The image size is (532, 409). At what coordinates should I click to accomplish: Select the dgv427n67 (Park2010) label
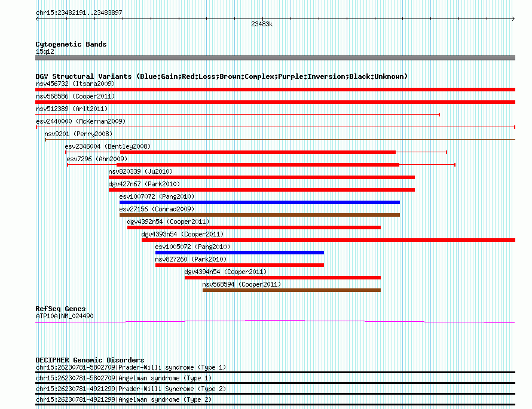point(144,184)
